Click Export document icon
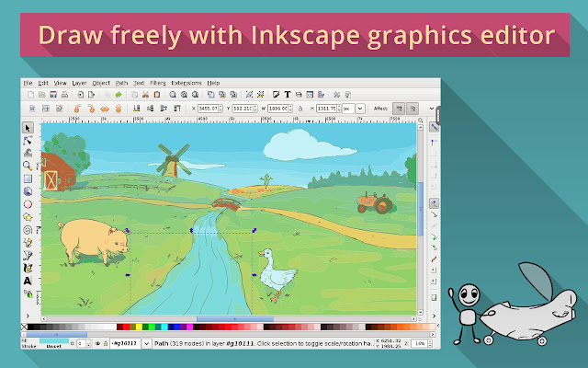 pyautogui.click(x=92, y=95)
